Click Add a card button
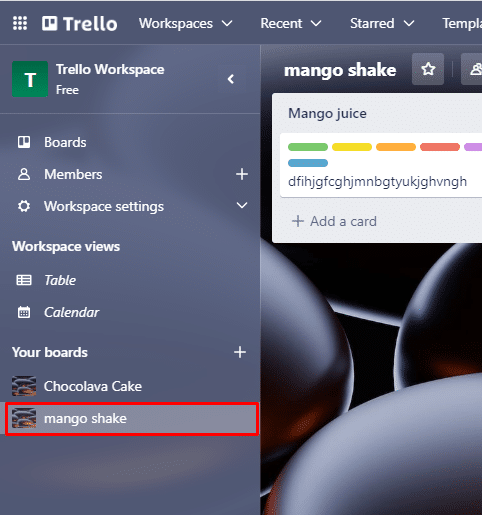Screen dimensions: 482x515 334,221
